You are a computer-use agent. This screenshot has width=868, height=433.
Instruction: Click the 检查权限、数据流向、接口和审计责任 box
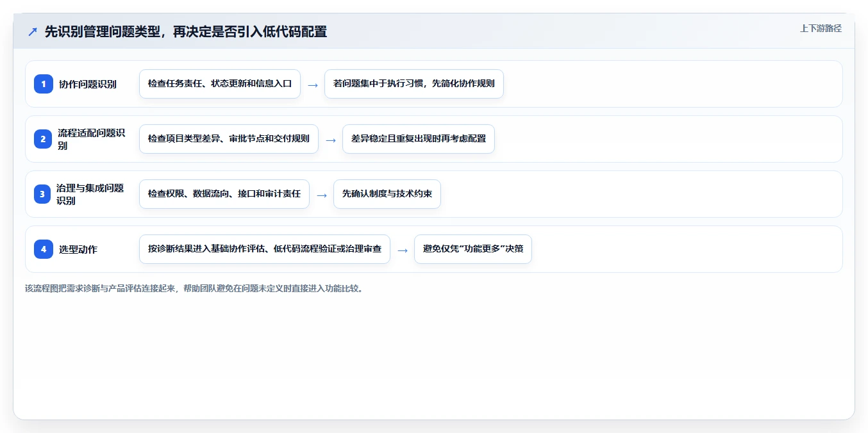point(224,194)
